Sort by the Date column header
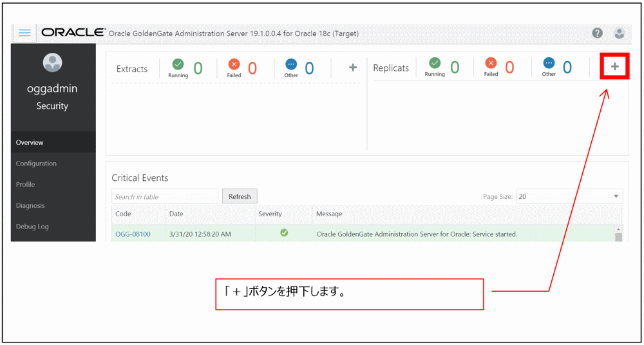 tap(210, 214)
